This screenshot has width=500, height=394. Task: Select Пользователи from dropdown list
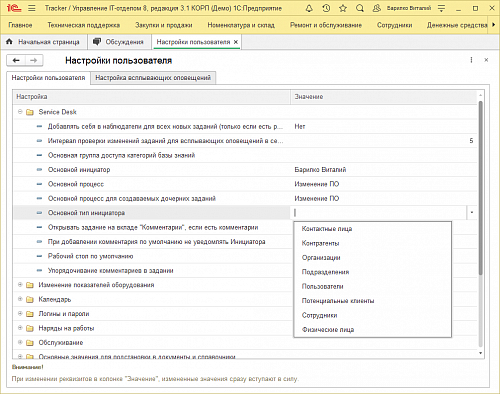[x=372, y=286]
